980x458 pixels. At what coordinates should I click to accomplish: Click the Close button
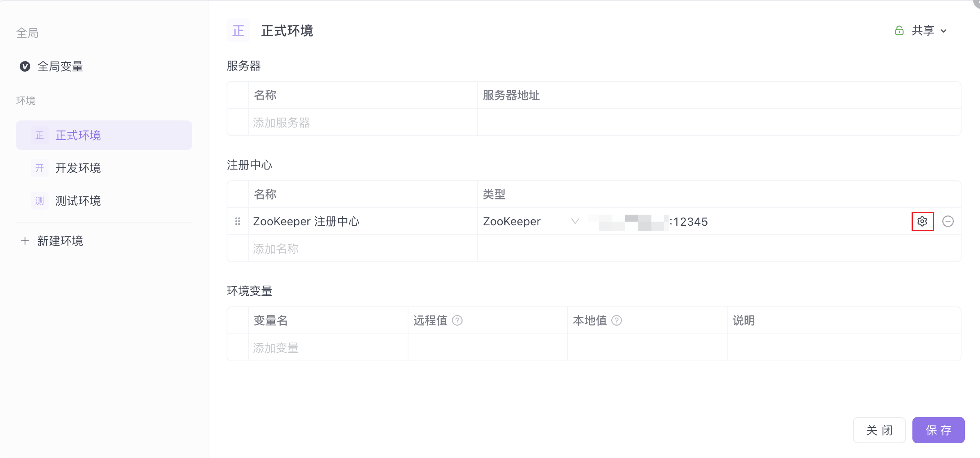click(879, 430)
